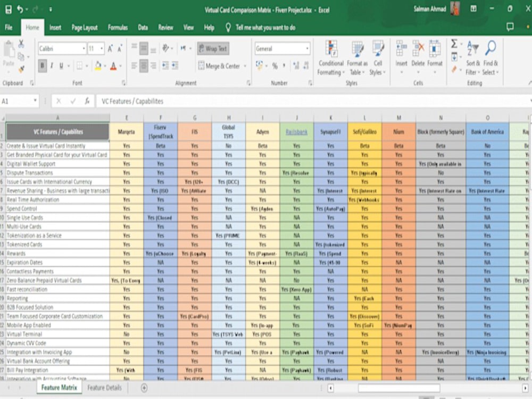
Task: Customize Quick Access Toolbar dropdown
Action: coord(50,10)
